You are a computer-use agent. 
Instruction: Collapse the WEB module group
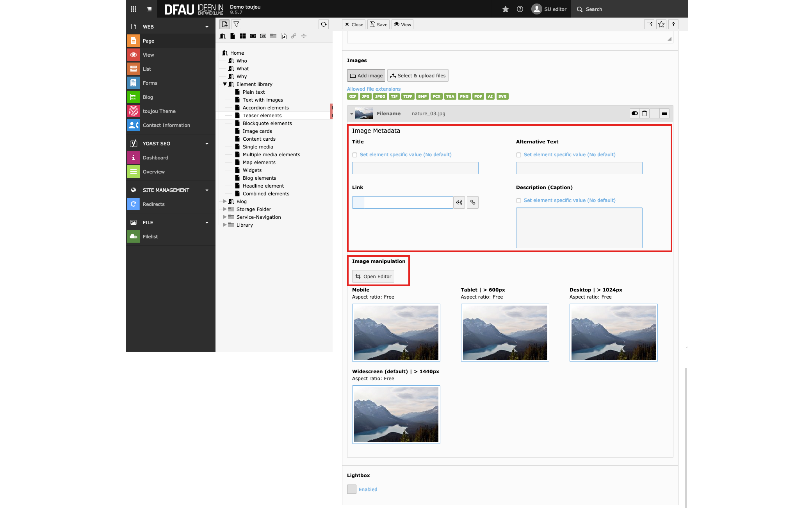point(207,27)
